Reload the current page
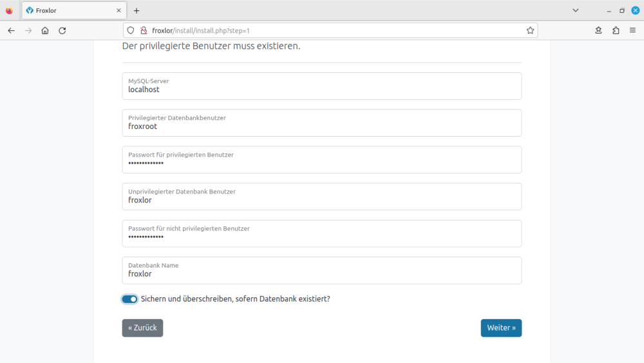Screen dimensions: 644x363 (62, 30)
